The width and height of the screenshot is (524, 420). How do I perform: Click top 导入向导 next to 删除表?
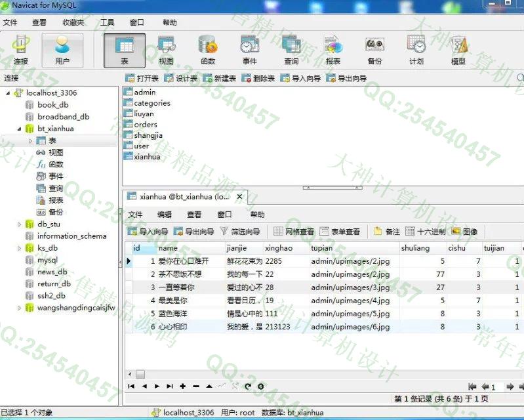(300, 78)
